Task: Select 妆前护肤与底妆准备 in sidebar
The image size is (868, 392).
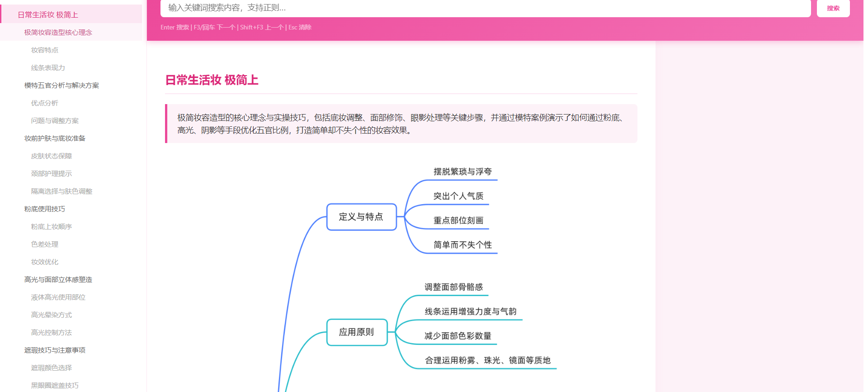Action: click(55, 139)
